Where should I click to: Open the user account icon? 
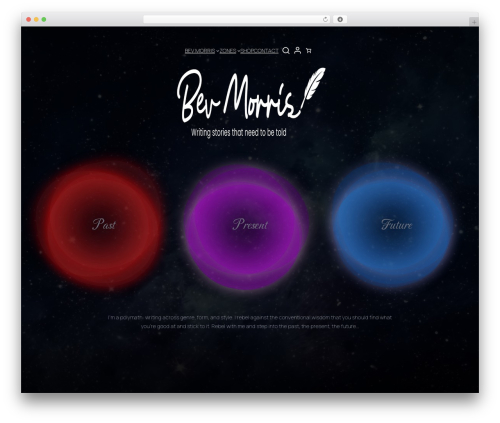[297, 50]
